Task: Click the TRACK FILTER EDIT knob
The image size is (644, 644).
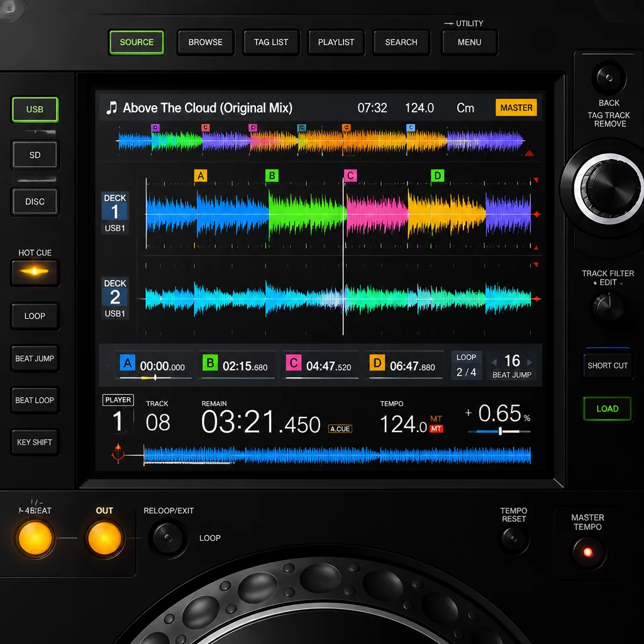Action: (x=608, y=307)
